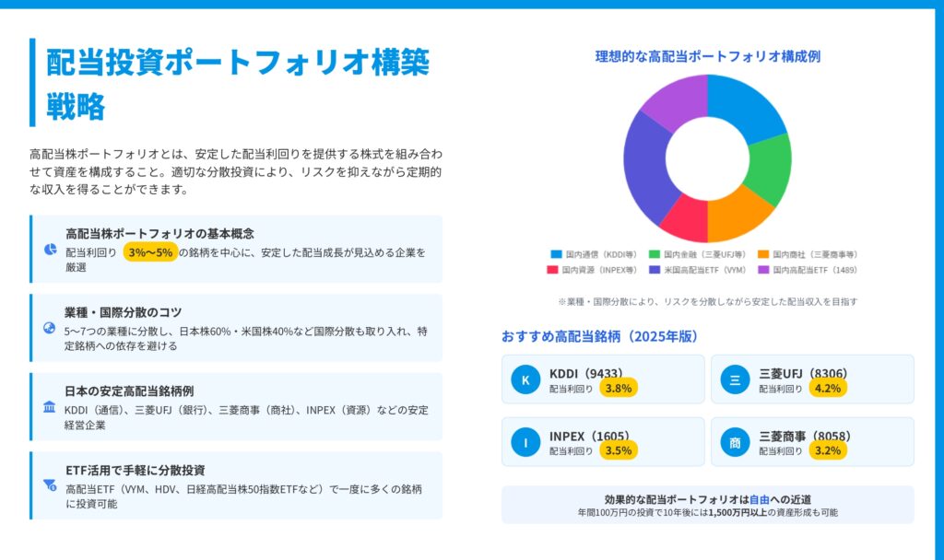
Task: Click the 理想的な高配当ポートフォリオ構成例 chart title
Action: (x=707, y=56)
